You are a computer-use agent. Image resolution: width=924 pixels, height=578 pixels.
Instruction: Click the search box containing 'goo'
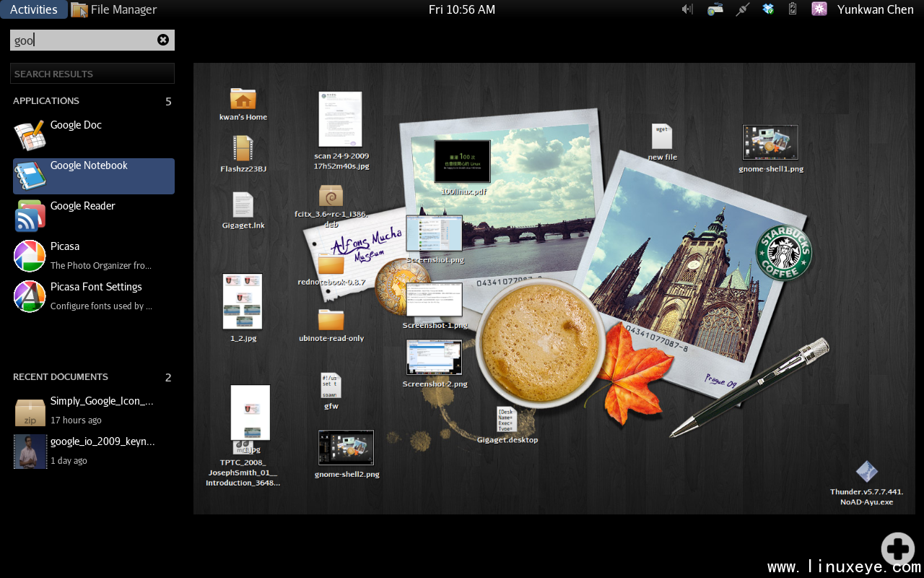(92, 40)
